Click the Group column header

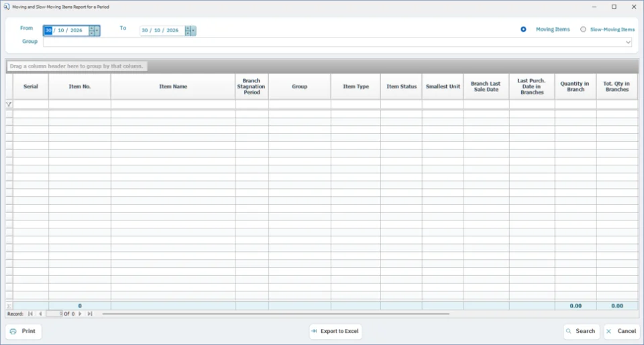coord(299,86)
